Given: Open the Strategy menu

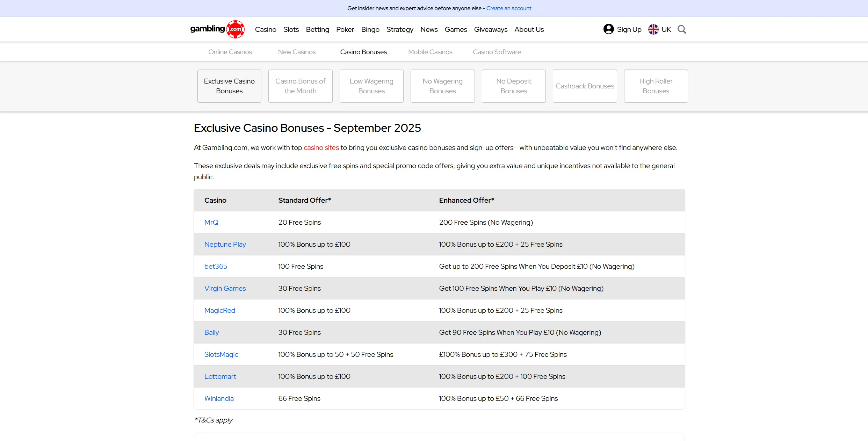Looking at the screenshot, I should pos(400,29).
